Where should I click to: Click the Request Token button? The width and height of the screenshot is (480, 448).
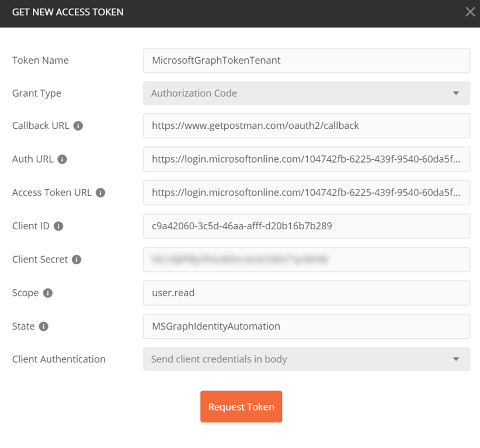coord(241,407)
